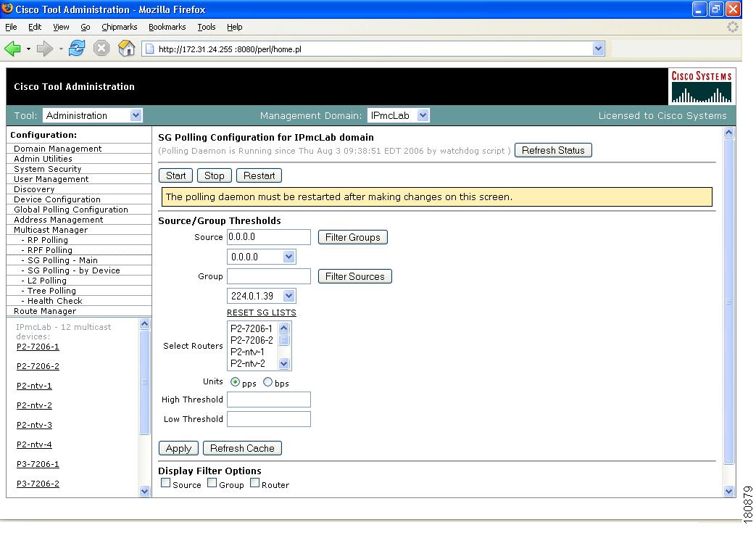Open the View menu

pos(61,27)
